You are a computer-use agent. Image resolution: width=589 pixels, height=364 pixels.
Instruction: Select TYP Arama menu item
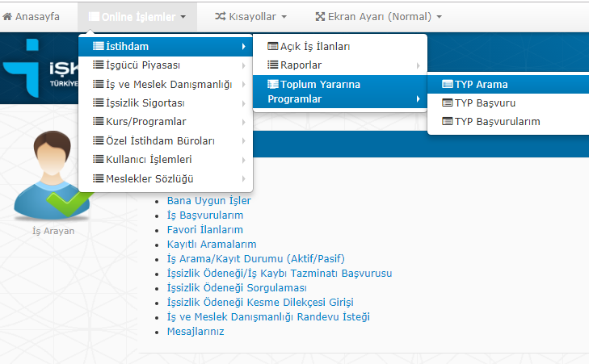click(x=481, y=84)
